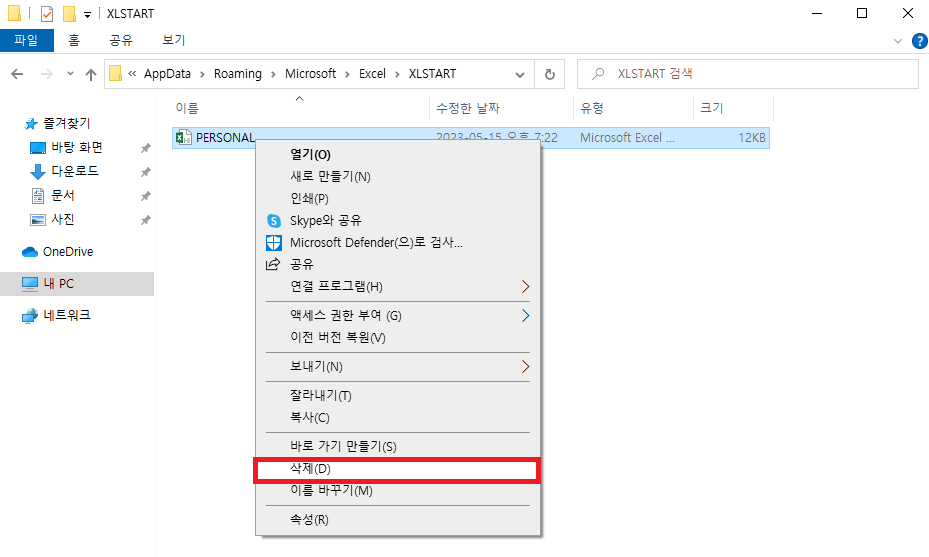
Task: Sort by the 수정한 날짜 column header
Action: (468, 108)
